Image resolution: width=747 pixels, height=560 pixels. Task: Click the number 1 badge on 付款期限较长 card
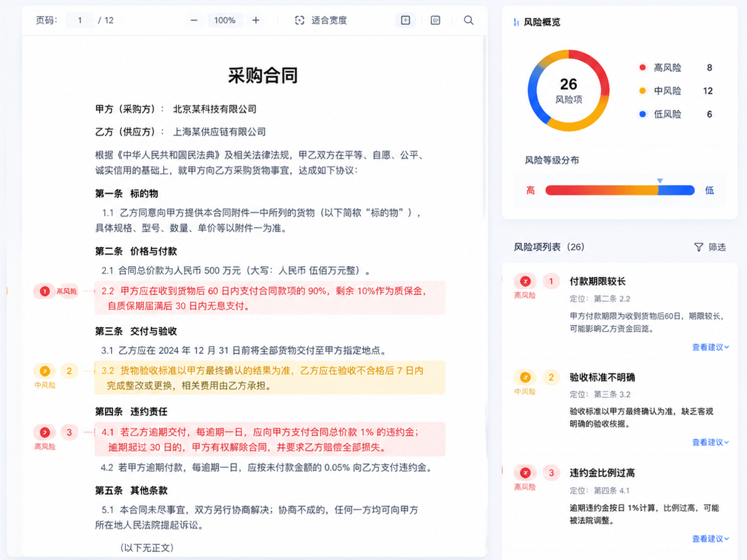[x=550, y=281]
